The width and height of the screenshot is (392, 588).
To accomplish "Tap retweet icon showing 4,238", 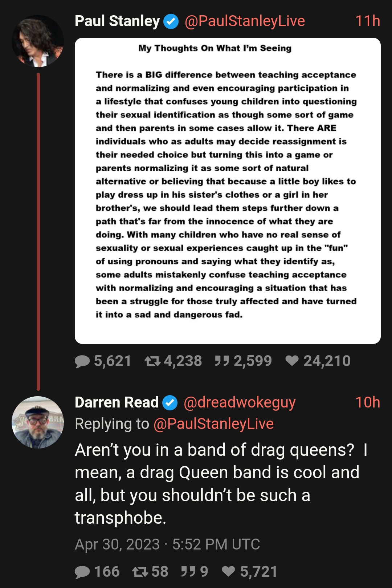I will click(x=152, y=361).
